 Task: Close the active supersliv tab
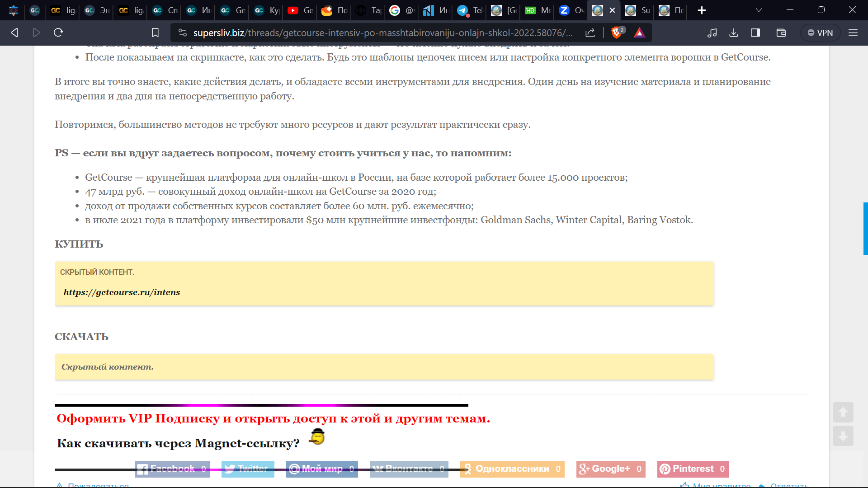(x=612, y=10)
